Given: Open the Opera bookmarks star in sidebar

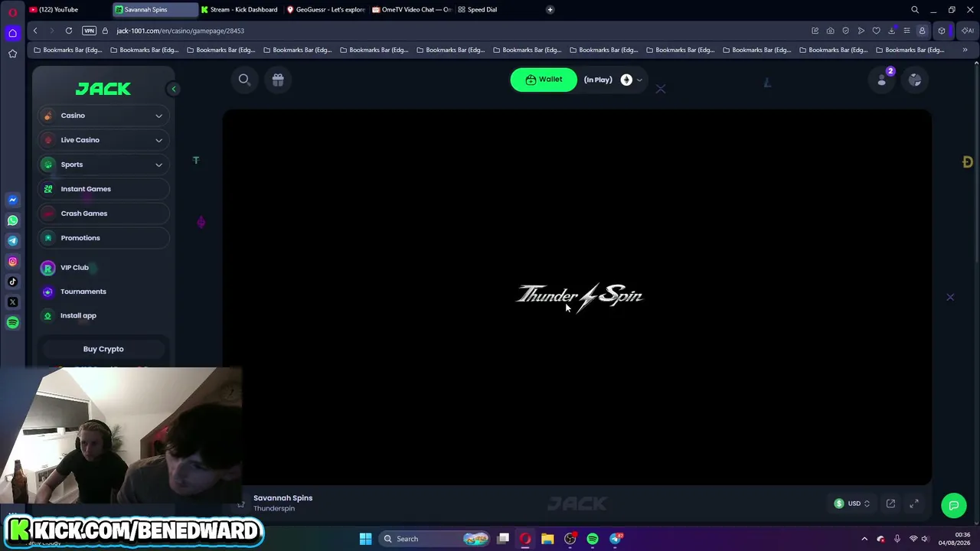Looking at the screenshot, I should click(x=12, y=54).
